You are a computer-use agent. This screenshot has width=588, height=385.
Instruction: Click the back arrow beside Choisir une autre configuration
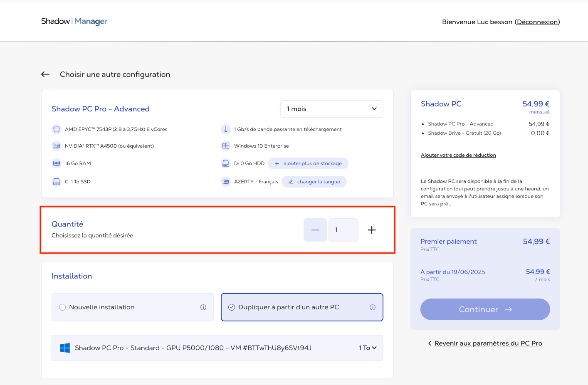tap(45, 74)
